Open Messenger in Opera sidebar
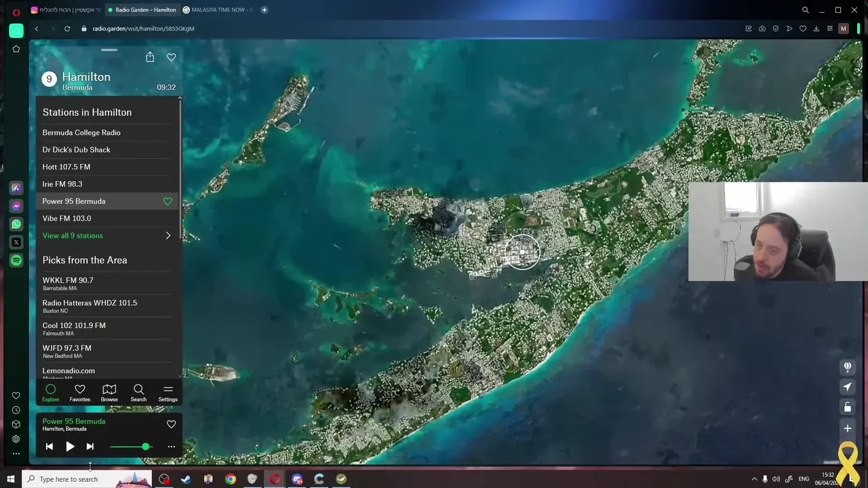The image size is (868, 488). pos(16,206)
